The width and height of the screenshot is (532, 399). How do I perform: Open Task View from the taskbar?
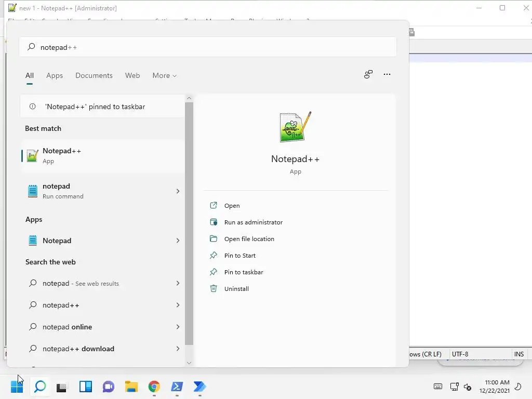[x=62, y=387]
